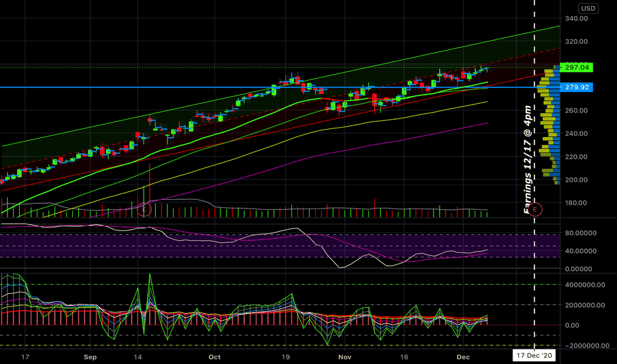The image size is (617, 364).
Task: Click the 340.00 price axis label
Action: 576,19
